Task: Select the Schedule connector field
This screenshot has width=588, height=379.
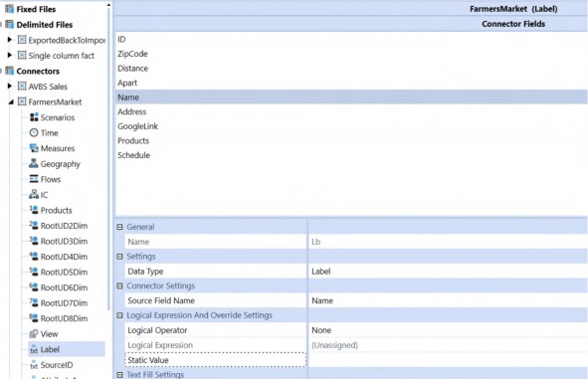Action: click(x=351, y=155)
